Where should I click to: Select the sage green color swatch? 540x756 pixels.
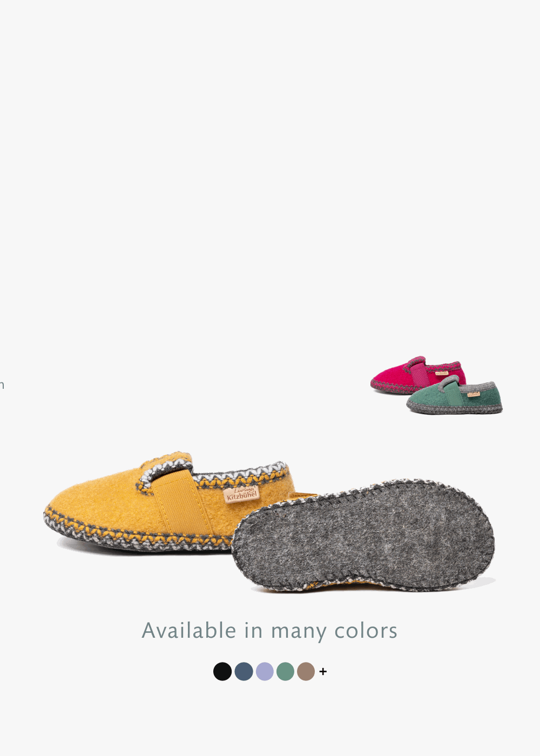(285, 671)
